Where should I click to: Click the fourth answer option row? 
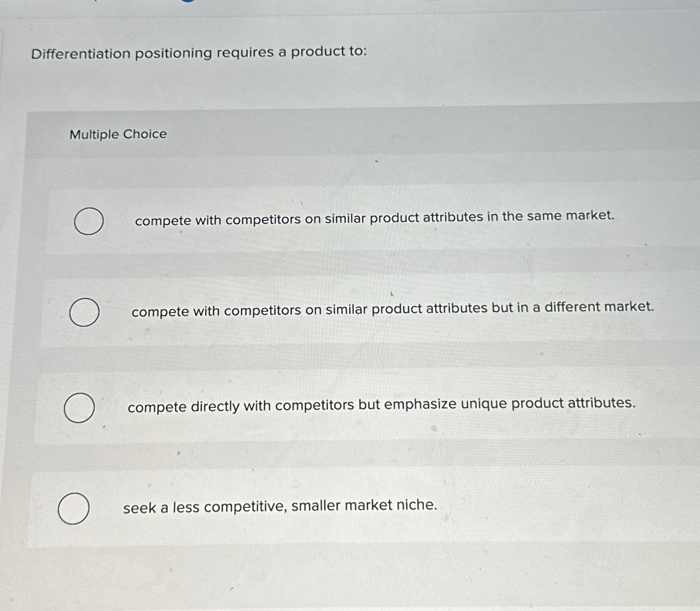(x=327, y=507)
